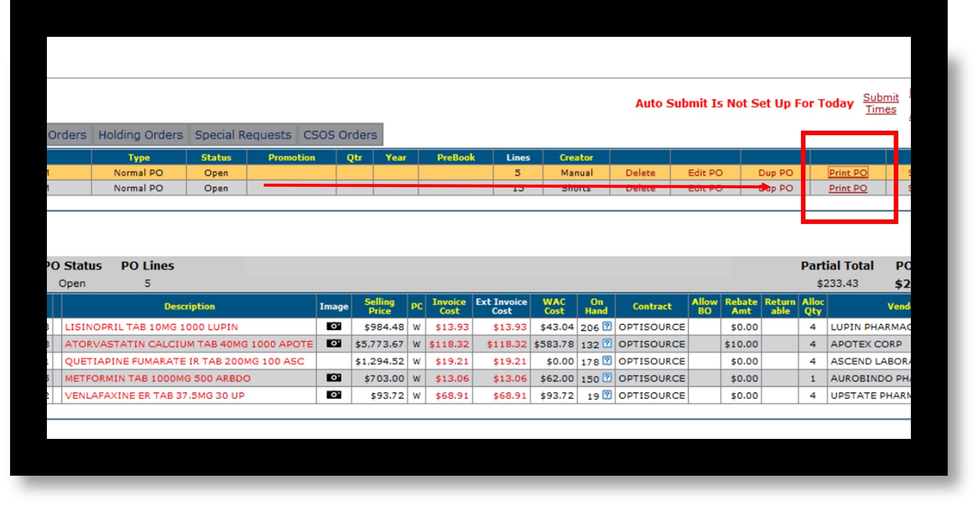Delete the Manual creator PO

click(x=640, y=173)
